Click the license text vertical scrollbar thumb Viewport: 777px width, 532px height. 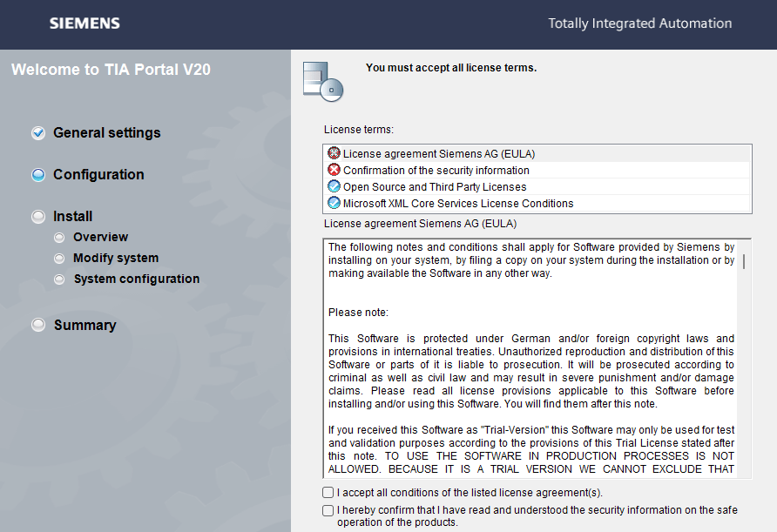pos(743,261)
